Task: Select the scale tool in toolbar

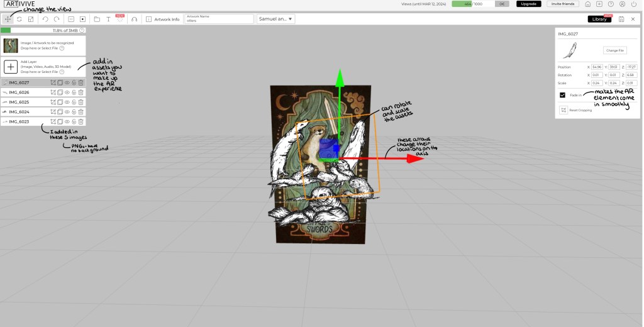Action: (31, 19)
